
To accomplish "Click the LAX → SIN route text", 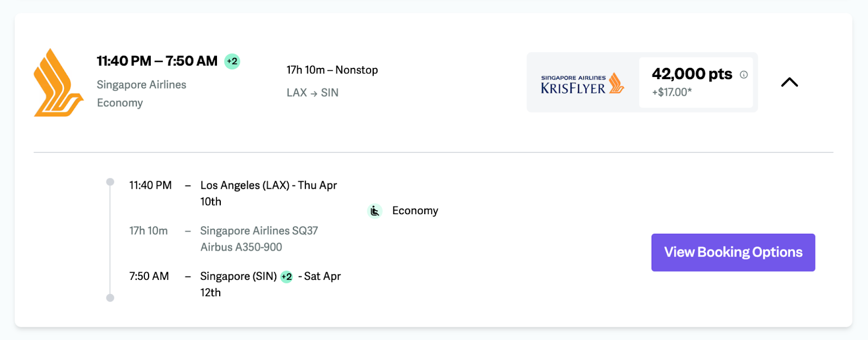I will (x=312, y=93).
